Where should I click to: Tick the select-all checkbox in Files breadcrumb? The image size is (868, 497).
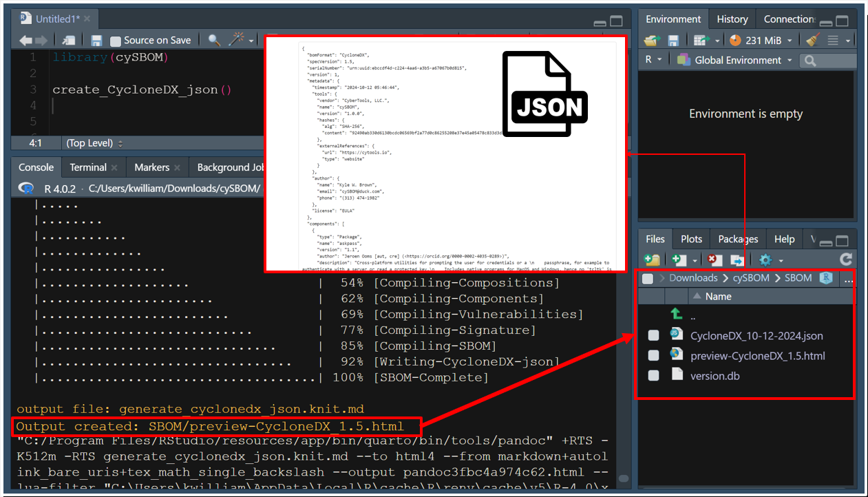pyautogui.click(x=648, y=279)
